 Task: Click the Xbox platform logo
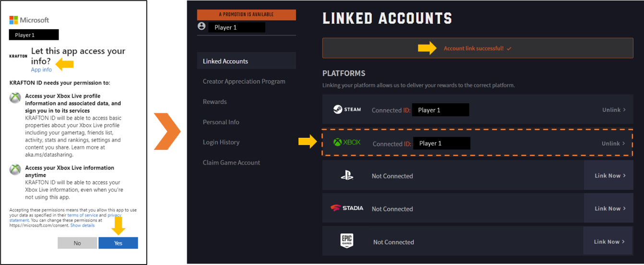[x=347, y=143]
